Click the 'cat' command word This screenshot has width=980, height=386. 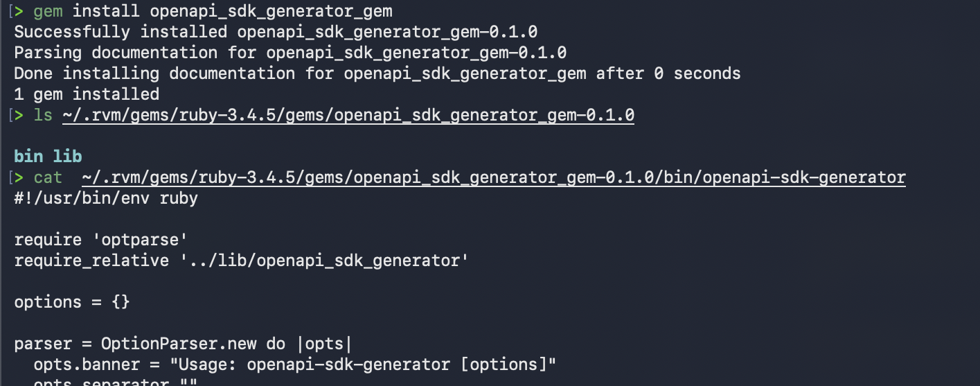click(x=48, y=177)
